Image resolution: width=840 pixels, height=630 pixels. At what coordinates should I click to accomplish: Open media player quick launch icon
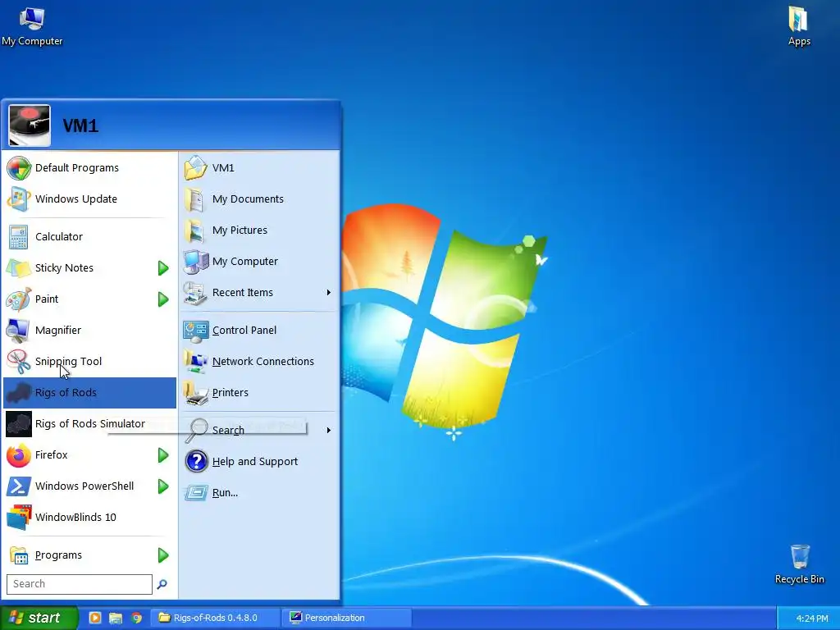pos(95,619)
